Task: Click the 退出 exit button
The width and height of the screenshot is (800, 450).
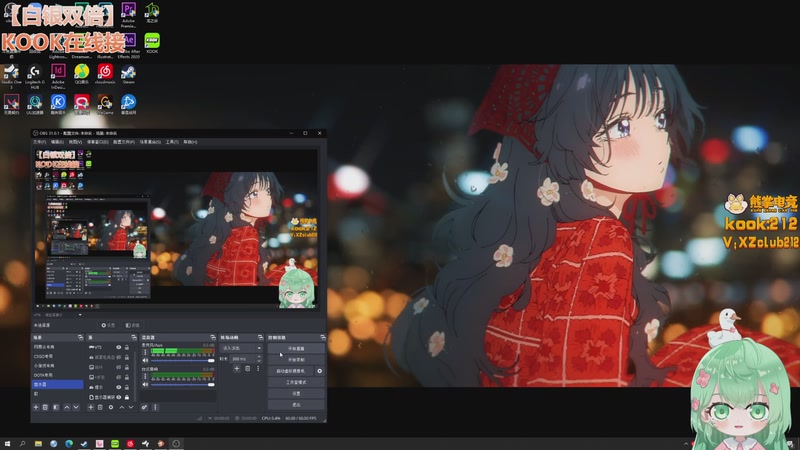Action: (x=296, y=405)
